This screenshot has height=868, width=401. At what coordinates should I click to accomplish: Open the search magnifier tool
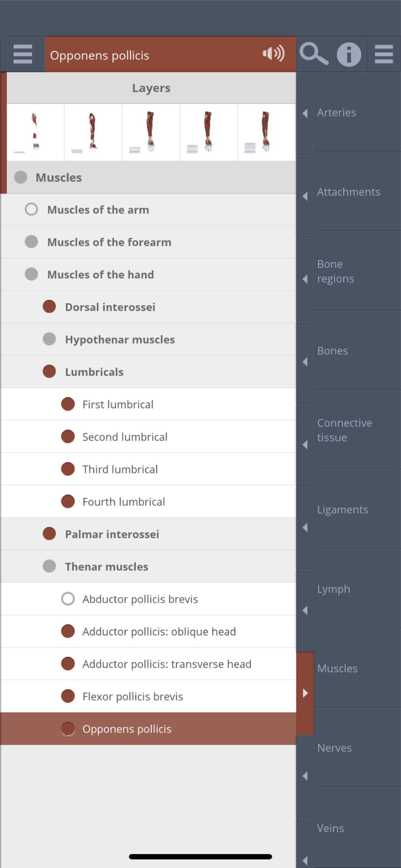(313, 54)
